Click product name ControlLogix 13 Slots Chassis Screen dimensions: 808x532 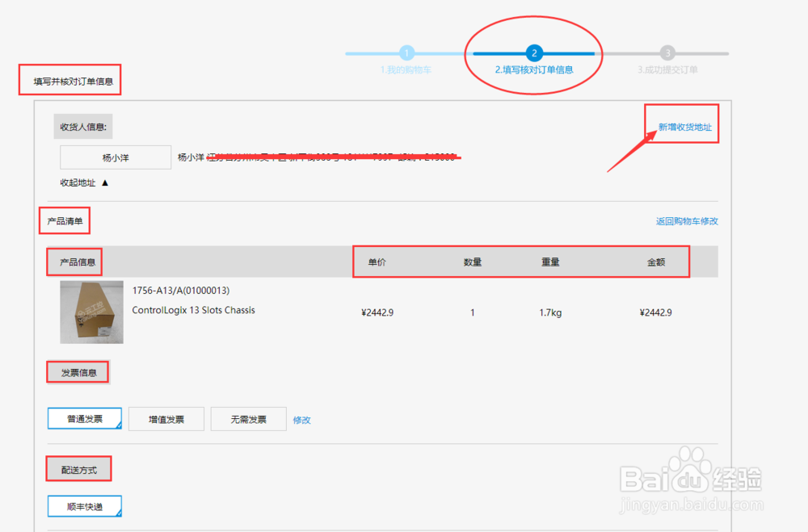(x=193, y=310)
